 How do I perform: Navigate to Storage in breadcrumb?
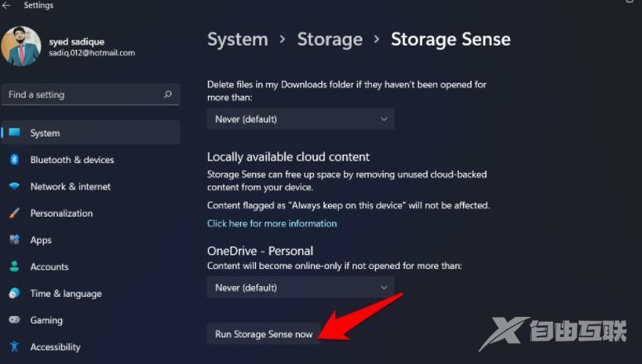330,39
